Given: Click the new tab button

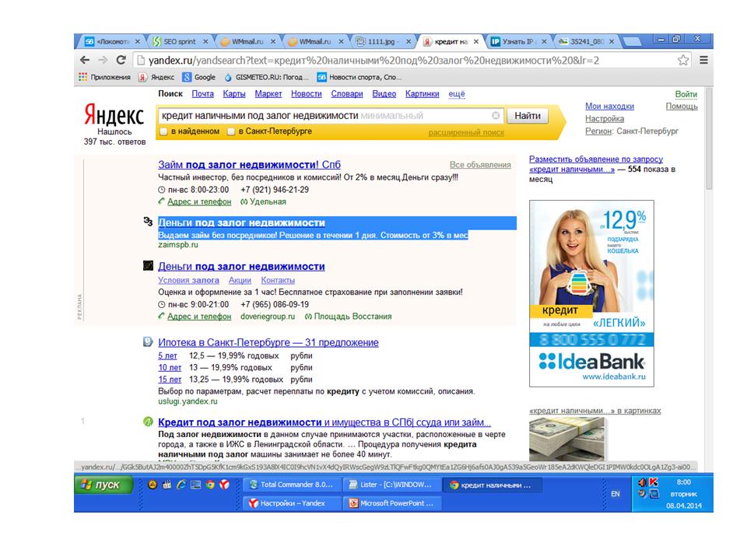Looking at the screenshot, I should pos(632,42).
